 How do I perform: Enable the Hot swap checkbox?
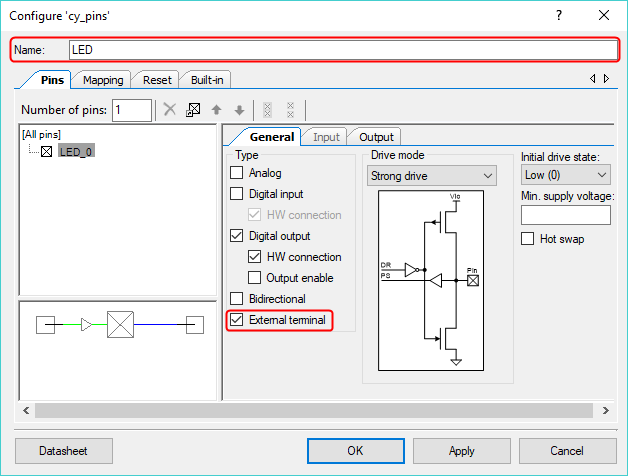(528, 239)
